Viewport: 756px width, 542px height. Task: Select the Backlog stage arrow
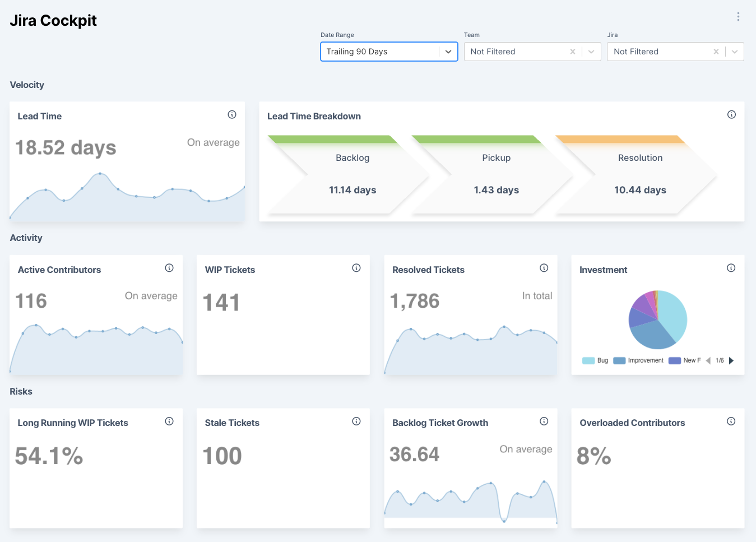(348, 175)
